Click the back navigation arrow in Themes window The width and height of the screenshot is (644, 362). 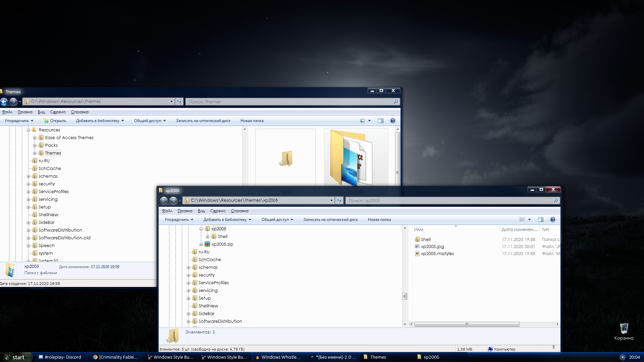[4, 102]
